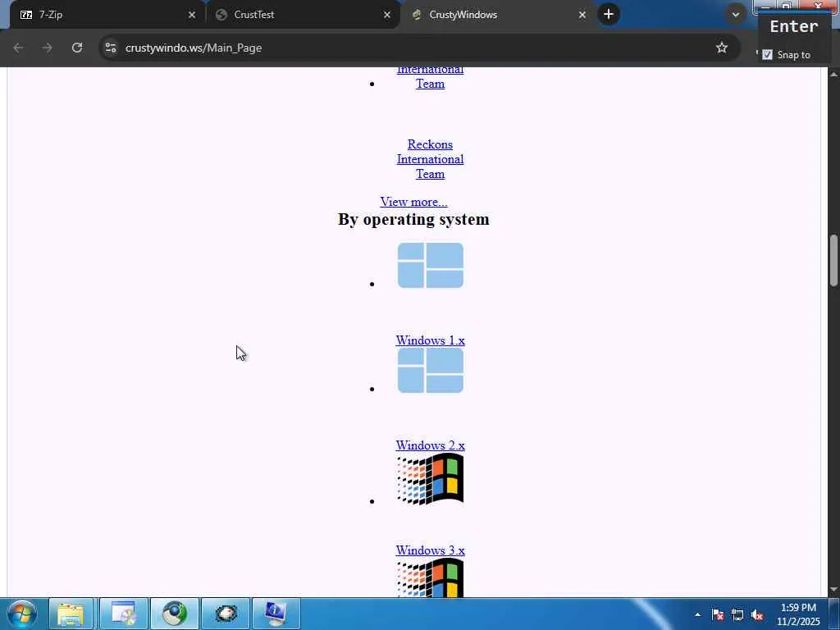The height and width of the screenshot is (630, 840).
Task: Click the By operating system heading
Action: pyautogui.click(x=413, y=220)
